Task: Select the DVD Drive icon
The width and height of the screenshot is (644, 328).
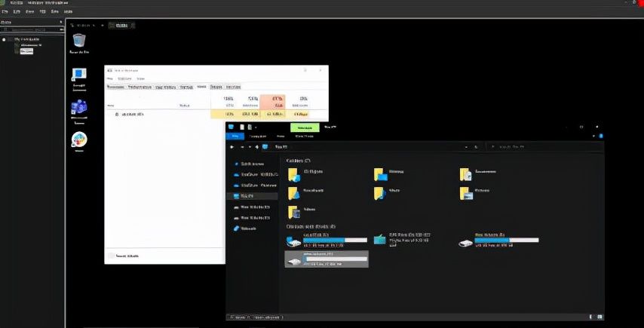Action: [379, 240]
